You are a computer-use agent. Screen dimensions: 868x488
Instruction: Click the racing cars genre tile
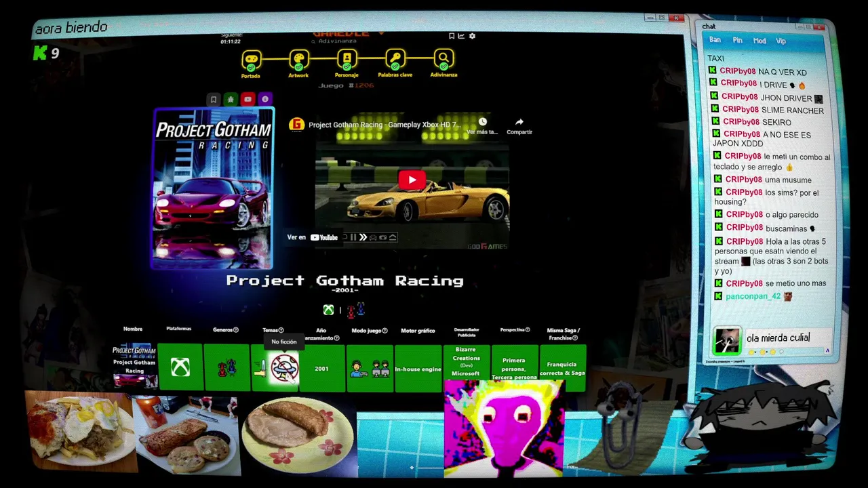[x=227, y=368]
